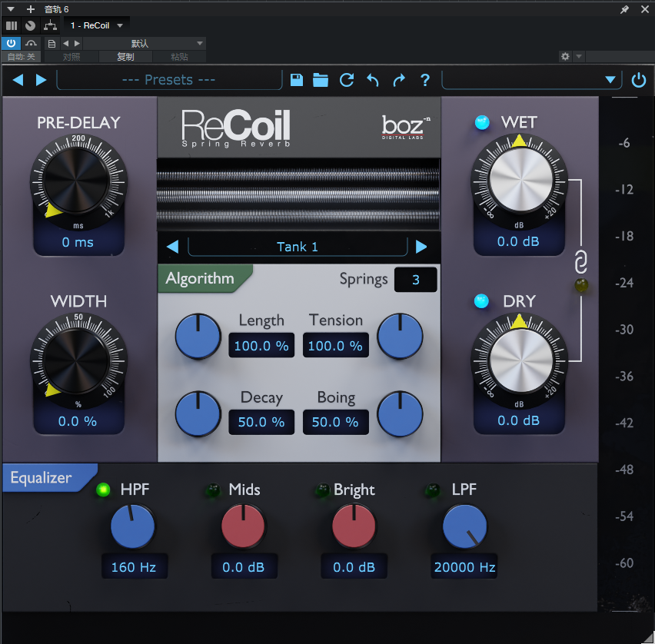This screenshot has height=644, width=655.
Task: Click the WIDTH knob
Action: point(76,360)
